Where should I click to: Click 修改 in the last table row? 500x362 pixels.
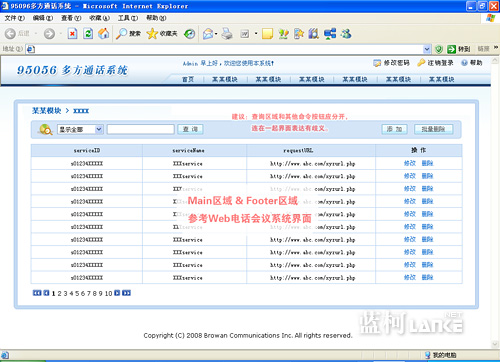pyautogui.click(x=410, y=277)
